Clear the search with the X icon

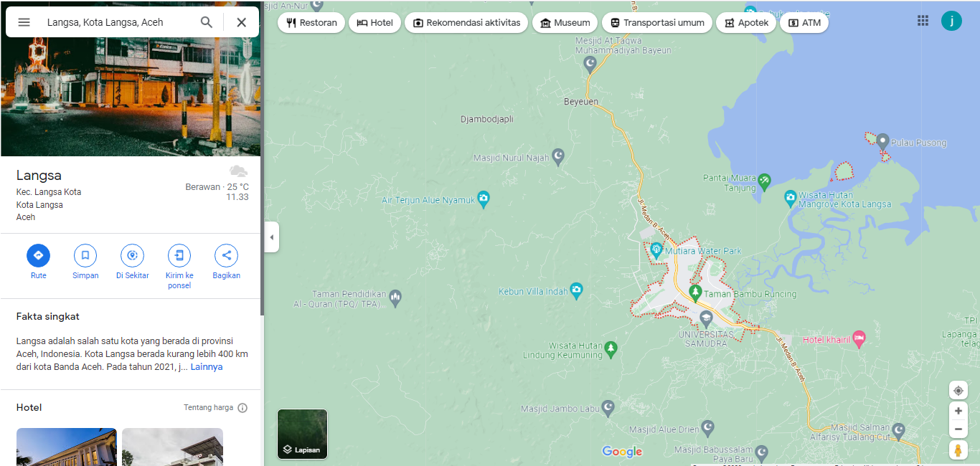[x=242, y=22]
